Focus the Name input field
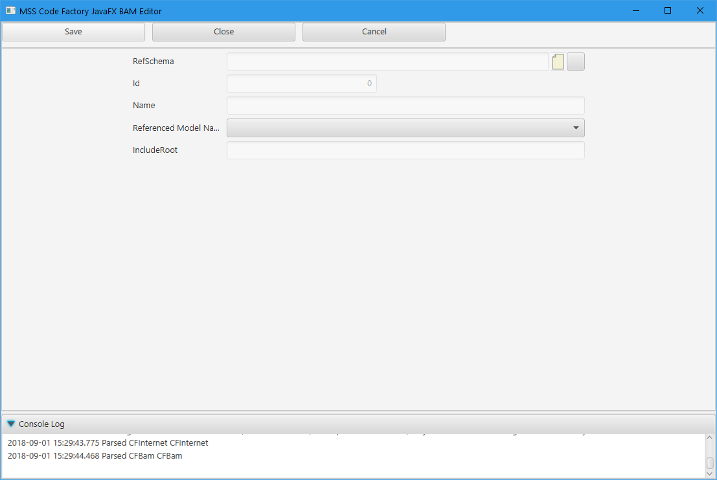Viewport: 717px width, 480px height. [x=405, y=106]
